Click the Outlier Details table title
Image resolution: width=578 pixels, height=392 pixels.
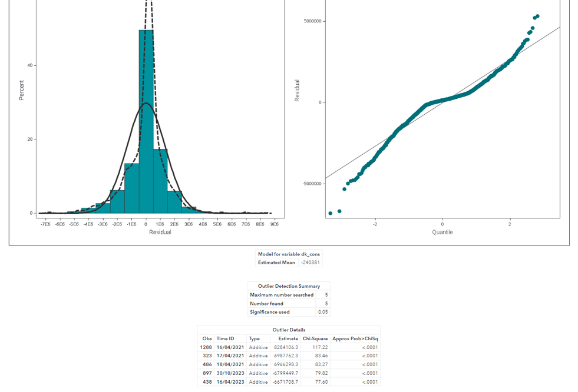click(289, 330)
